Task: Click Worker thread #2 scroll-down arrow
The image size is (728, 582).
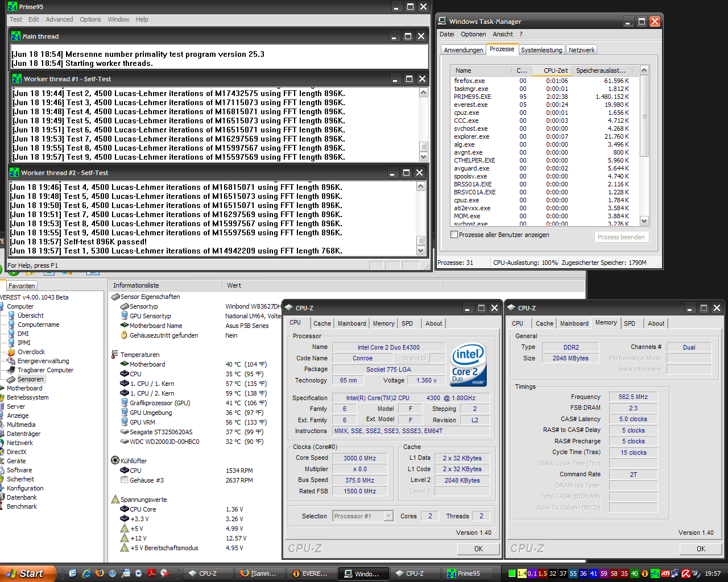Action: point(421,251)
